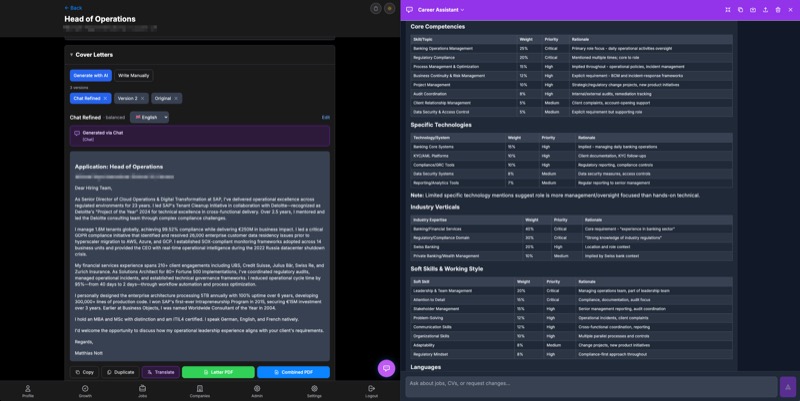Click trash delete icon in assistant header
800x401 pixels.
778,10
